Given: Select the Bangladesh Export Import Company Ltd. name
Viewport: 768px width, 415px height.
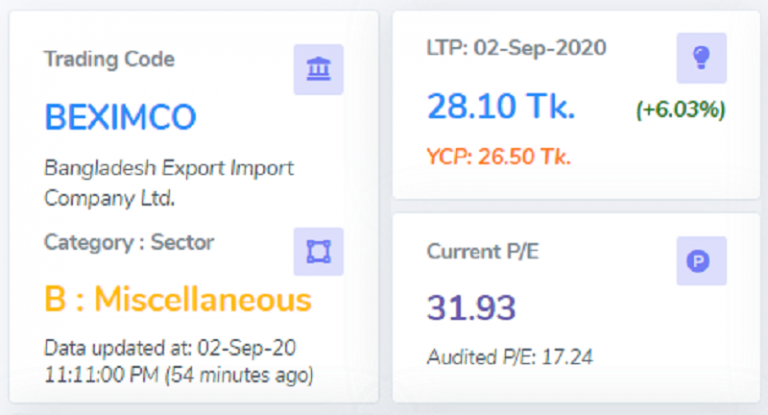Looking at the screenshot, I should click(x=168, y=168).
